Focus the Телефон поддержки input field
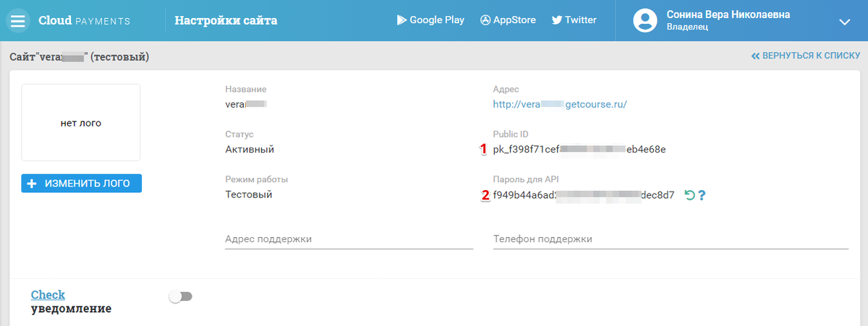Image resolution: width=868 pixels, height=326 pixels. click(671, 239)
